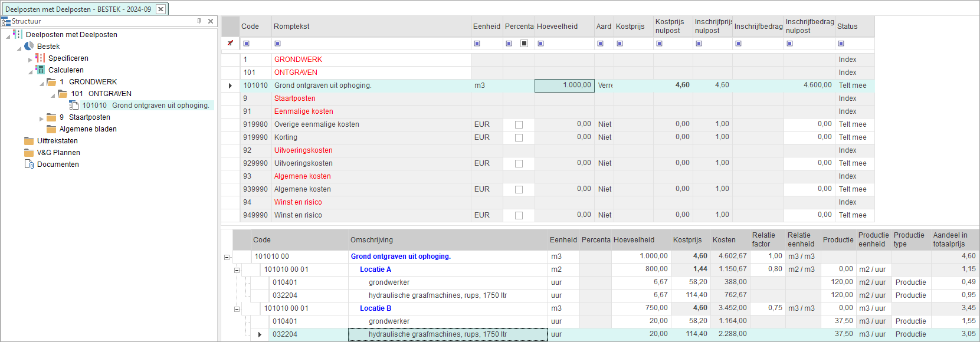
Task: Toggle the Percentage checkbox in the Korting row
Action: (x=519, y=137)
